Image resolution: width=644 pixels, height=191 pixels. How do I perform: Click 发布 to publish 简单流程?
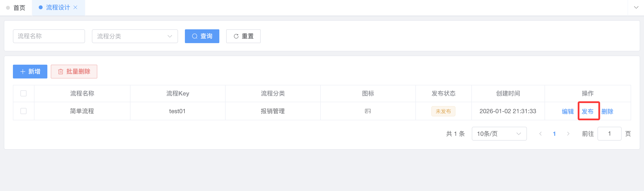pos(587,111)
